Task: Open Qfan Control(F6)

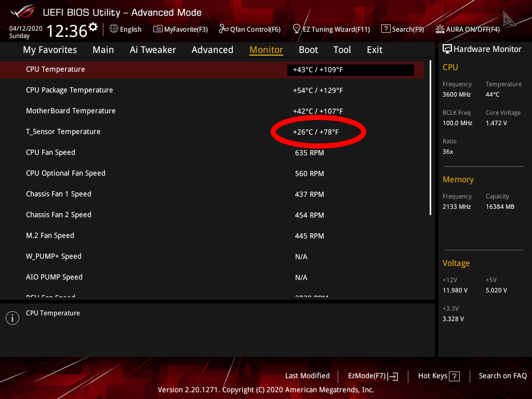Action: [x=250, y=29]
